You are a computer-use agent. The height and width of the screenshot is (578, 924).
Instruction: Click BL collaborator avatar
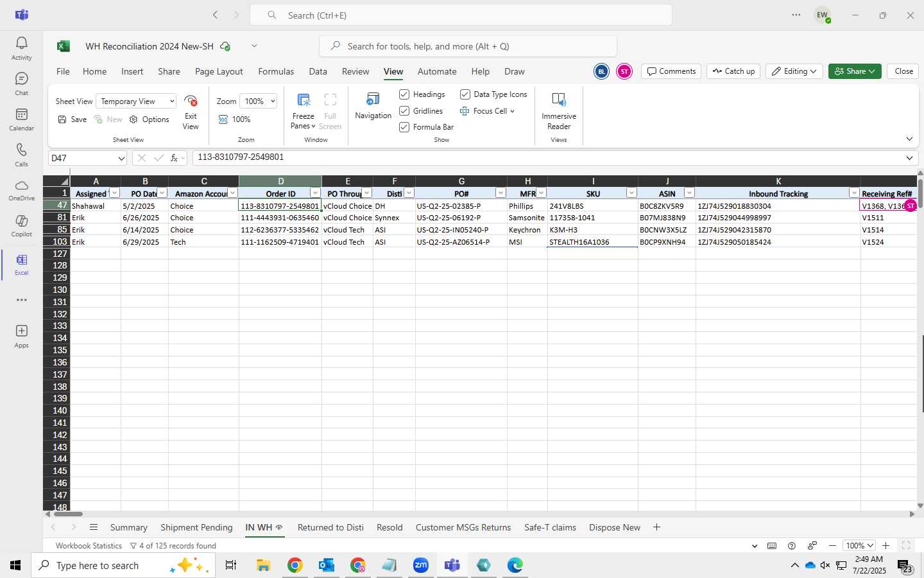tap(601, 71)
